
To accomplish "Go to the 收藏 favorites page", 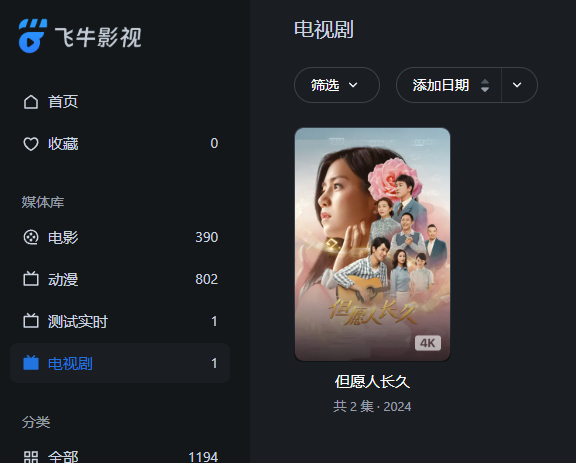I will pyautogui.click(x=120, y=144).
